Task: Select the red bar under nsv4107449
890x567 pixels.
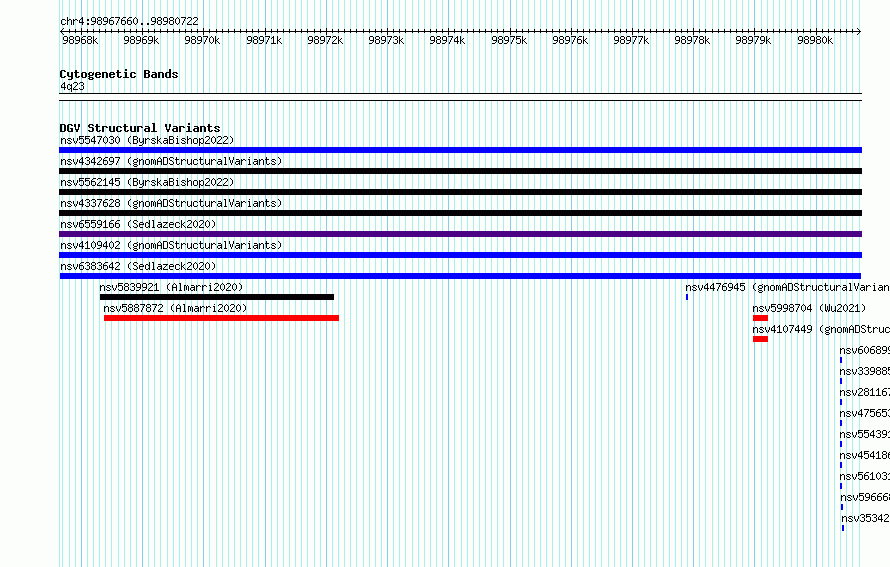Action: click(x=761, y=339)
